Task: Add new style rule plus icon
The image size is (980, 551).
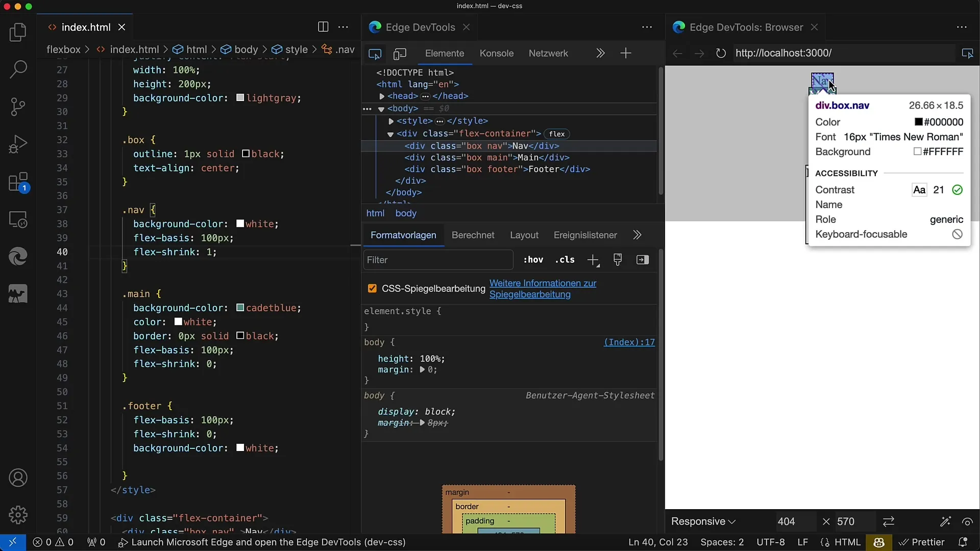Action: coord(593,260)
